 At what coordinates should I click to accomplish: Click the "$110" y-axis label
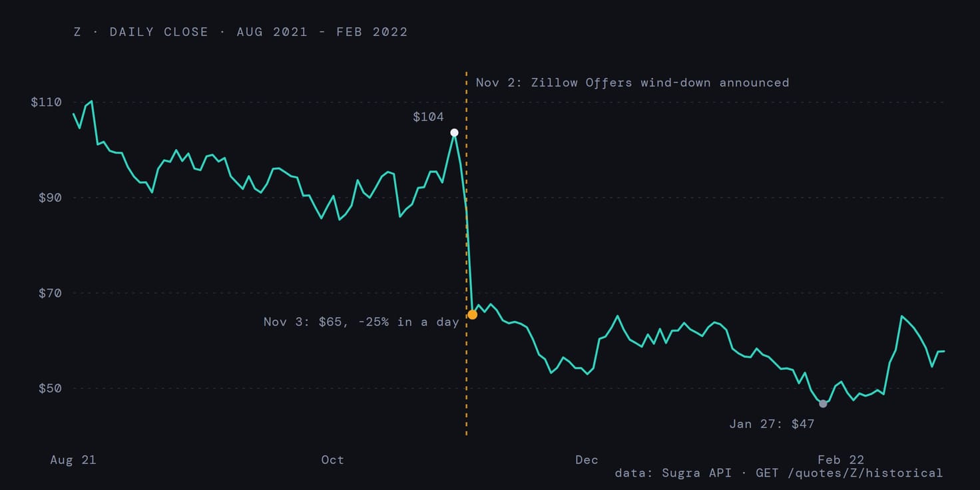(x=46, y=102)
